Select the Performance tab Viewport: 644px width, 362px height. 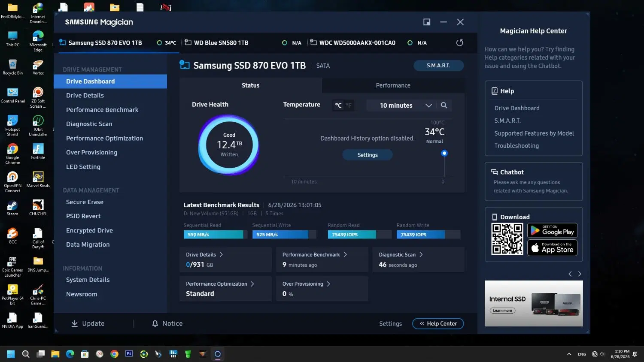click(393, 85)
